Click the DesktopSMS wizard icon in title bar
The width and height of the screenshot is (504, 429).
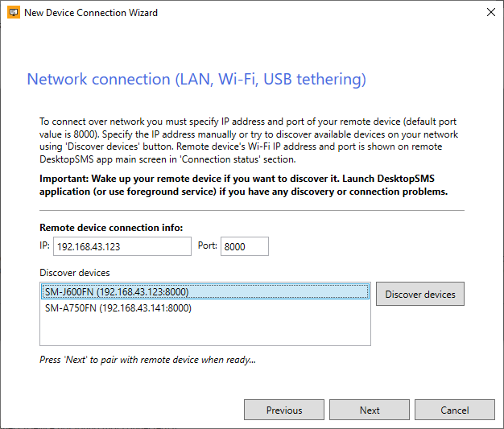(x=14, y=13)
